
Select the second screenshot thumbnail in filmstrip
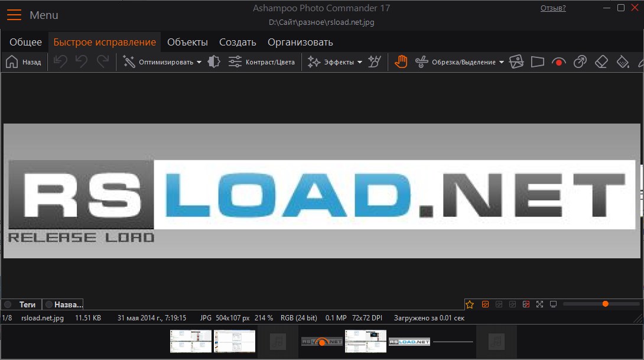(235, 341)
